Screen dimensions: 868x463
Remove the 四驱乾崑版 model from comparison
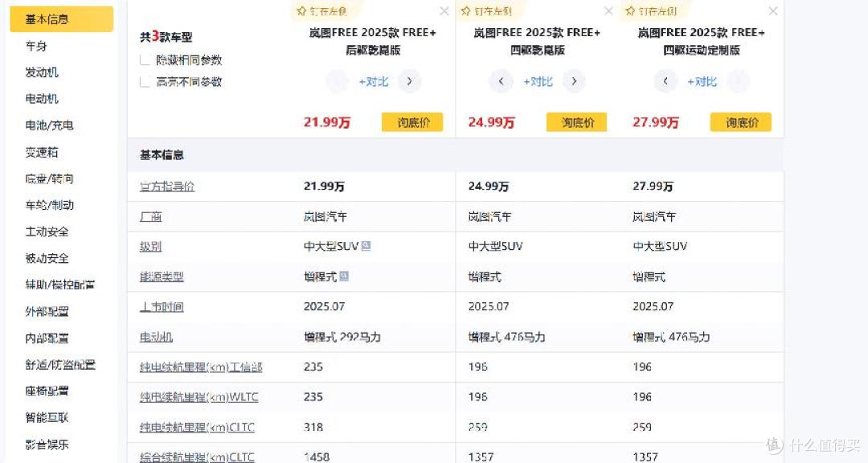pos(609,11)
